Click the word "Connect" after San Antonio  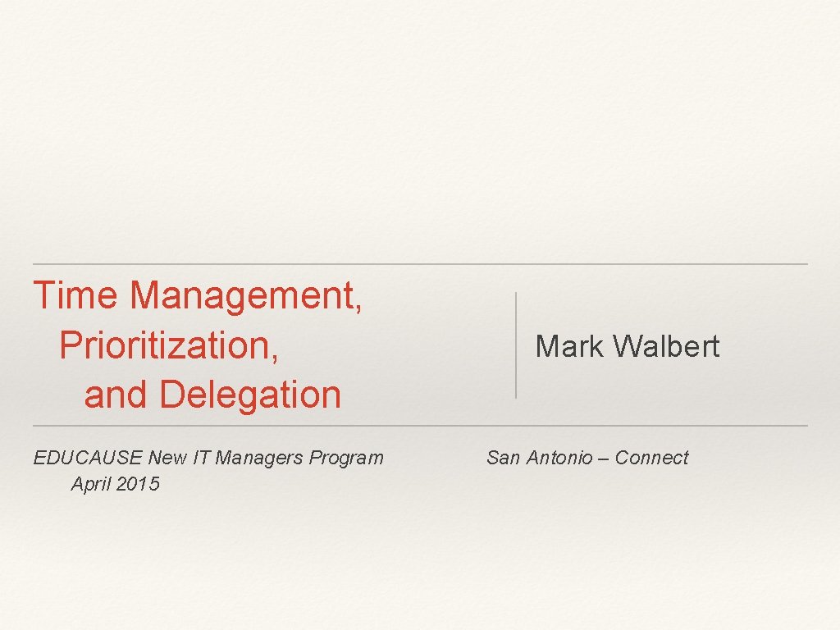(x=651, y=458)
